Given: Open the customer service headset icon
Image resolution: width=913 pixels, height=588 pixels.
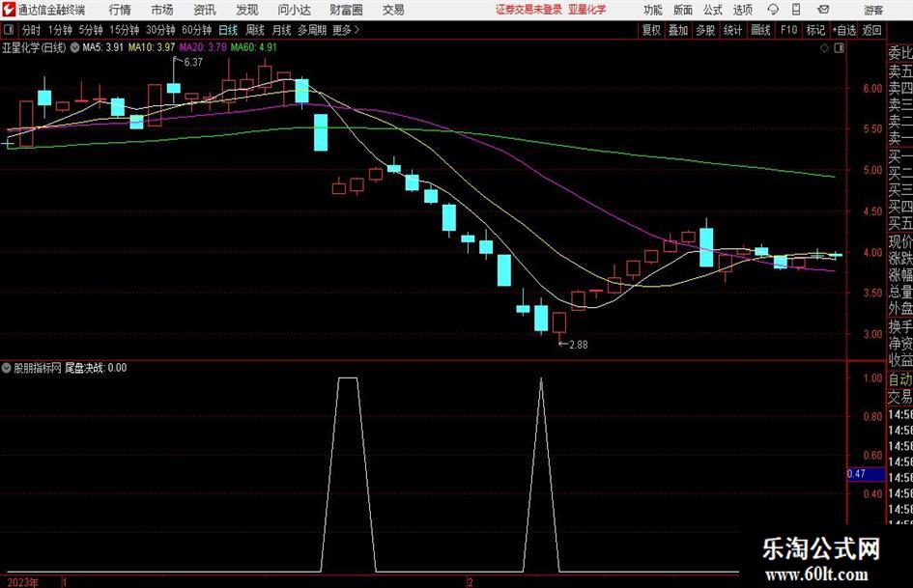Looking at the screenshot, I should pos(773,10).
